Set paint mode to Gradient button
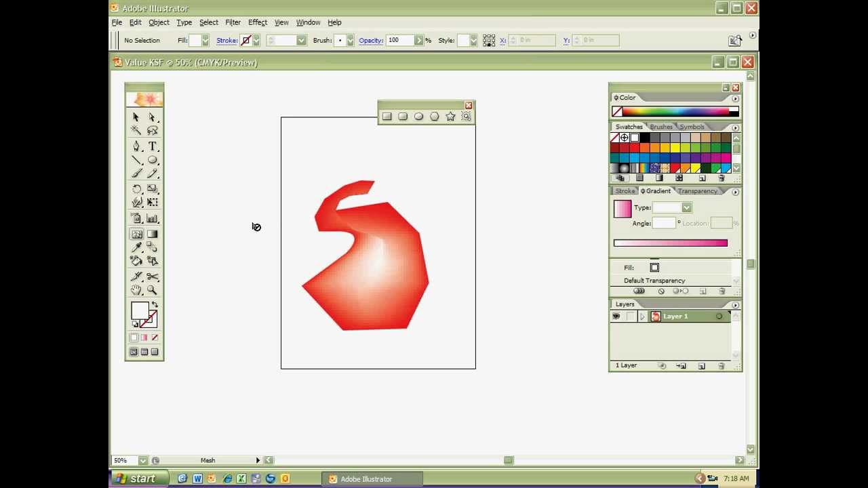This screenshot has height=488, width=868. click(144, 338)
